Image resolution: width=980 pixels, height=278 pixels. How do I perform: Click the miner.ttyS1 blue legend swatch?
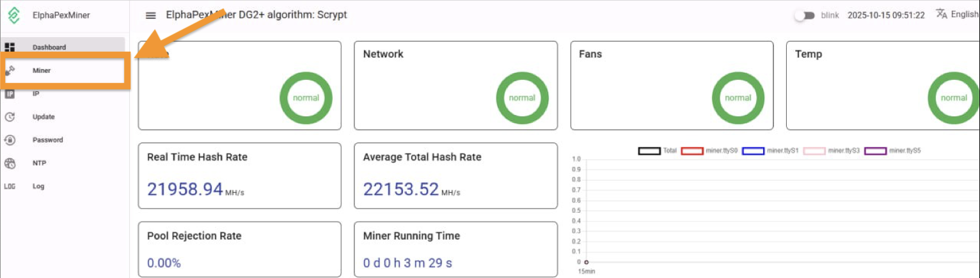753,151
